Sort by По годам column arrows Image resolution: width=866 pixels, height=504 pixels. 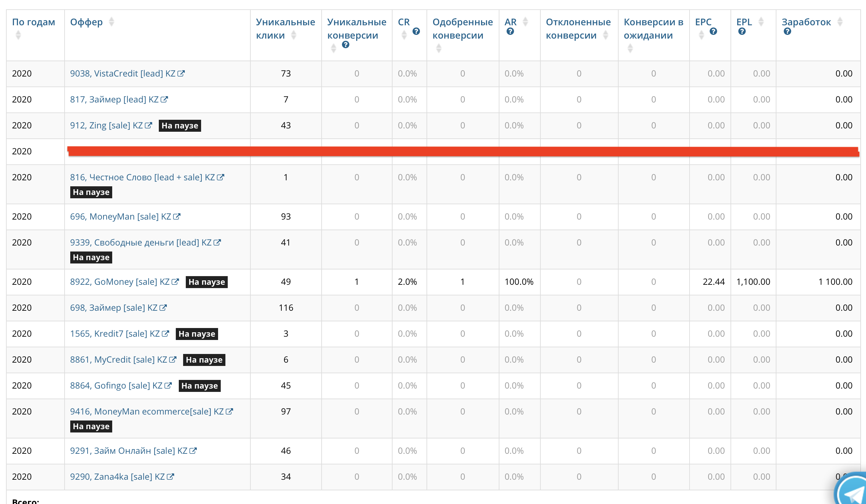tap(18, 35)
